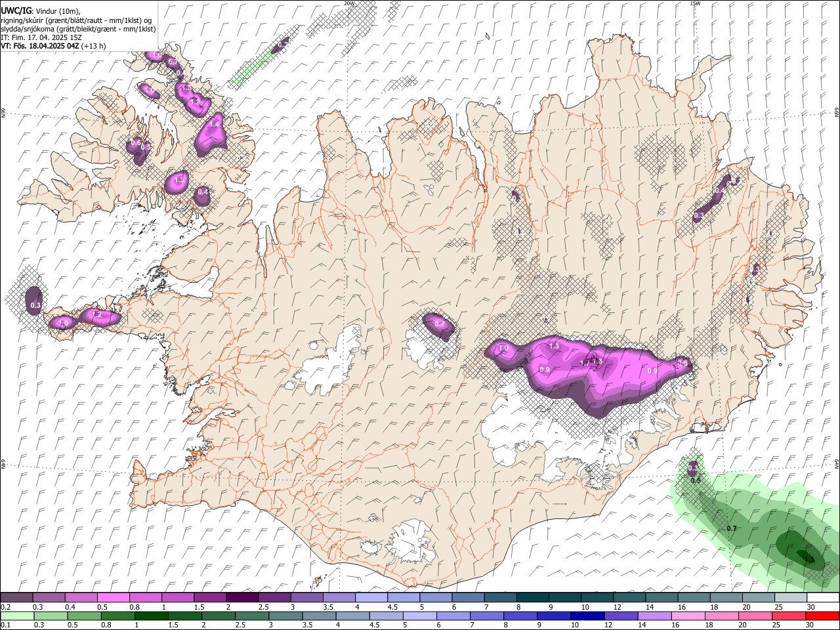Select the lower legend swatch starting at 1
840x630 pixels.
[152, 616]
